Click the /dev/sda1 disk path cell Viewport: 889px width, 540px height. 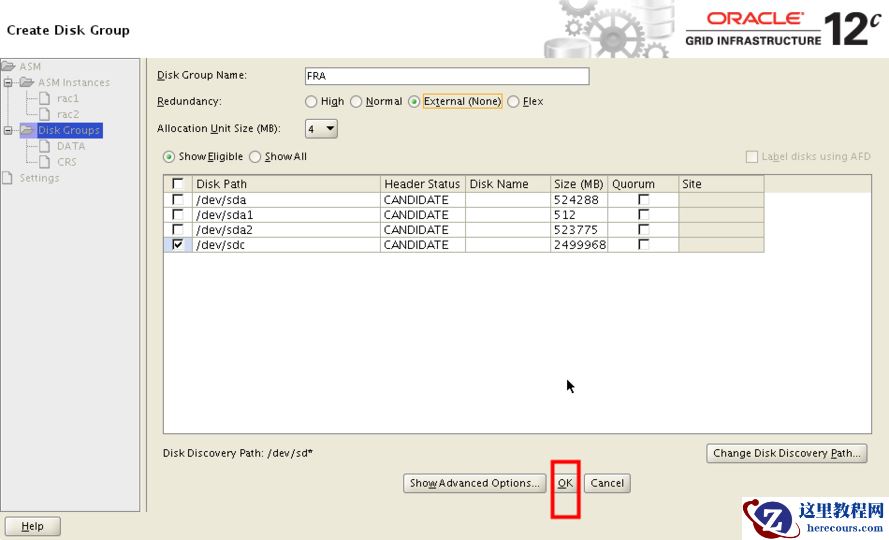[286, 215]
